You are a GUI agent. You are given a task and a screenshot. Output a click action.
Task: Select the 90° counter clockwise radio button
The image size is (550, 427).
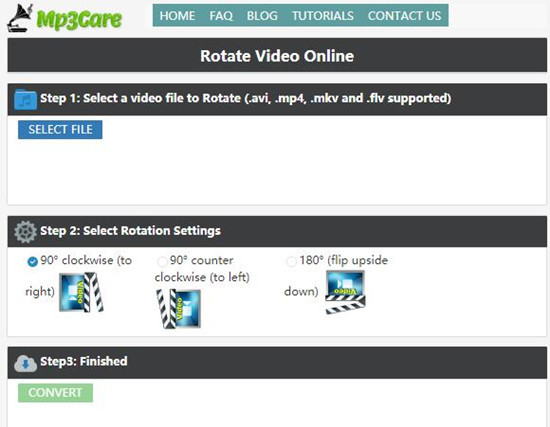click(x=162, y=261)
